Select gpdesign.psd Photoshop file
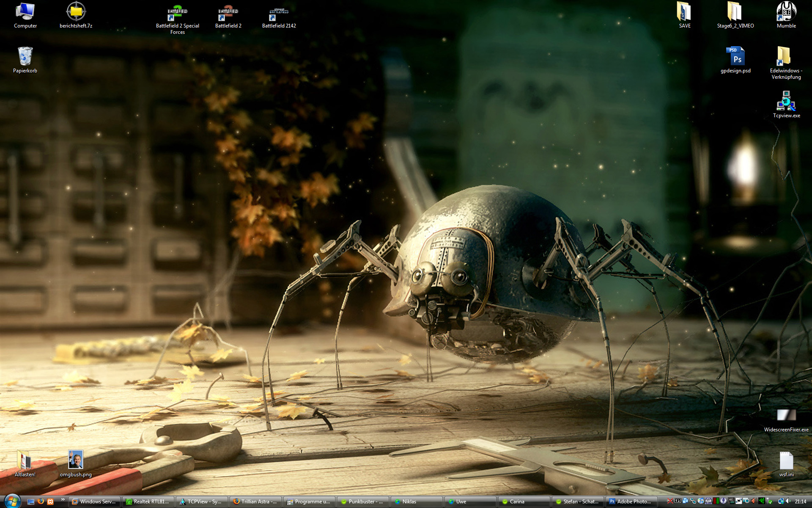812x508 pixels. (x=735, y=60)
